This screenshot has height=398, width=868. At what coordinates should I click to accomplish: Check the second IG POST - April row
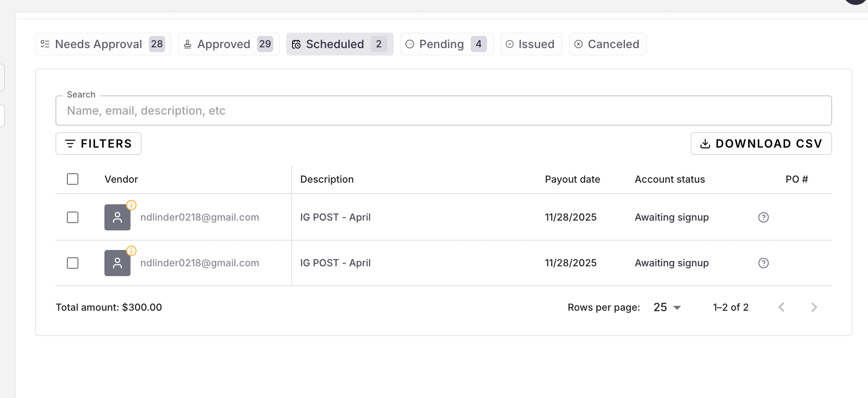point(73,263)
